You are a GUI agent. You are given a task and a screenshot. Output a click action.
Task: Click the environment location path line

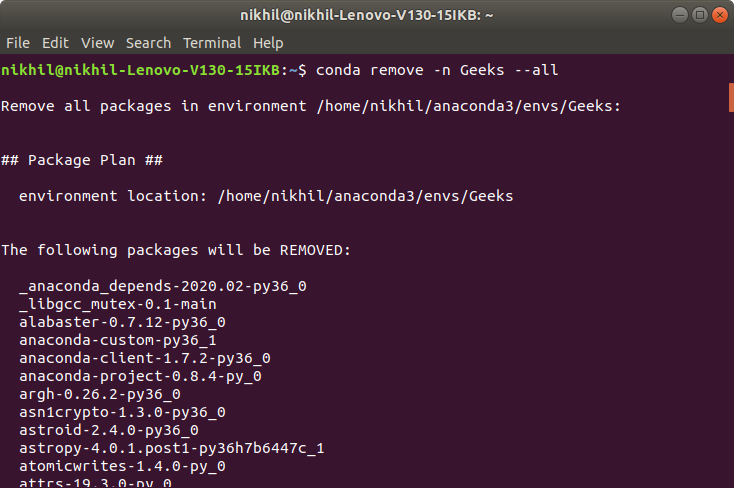coord(265,196)
